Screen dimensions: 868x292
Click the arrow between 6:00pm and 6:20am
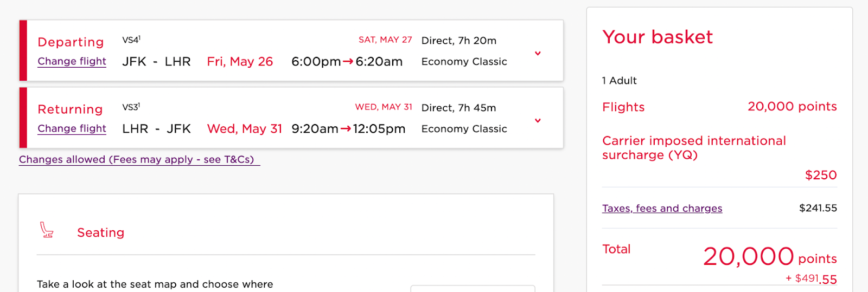pyautogui.click(x=348, y=62)
